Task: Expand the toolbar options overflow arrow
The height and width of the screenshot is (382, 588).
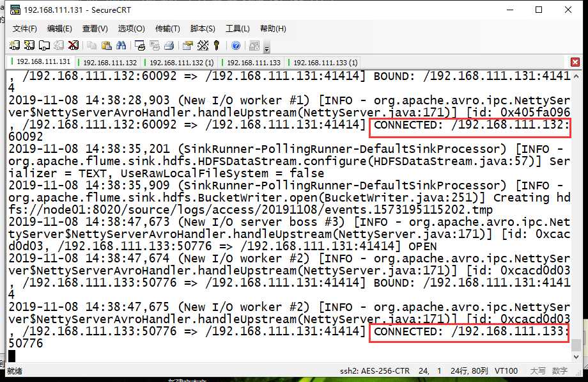Action: coord(267,48)
